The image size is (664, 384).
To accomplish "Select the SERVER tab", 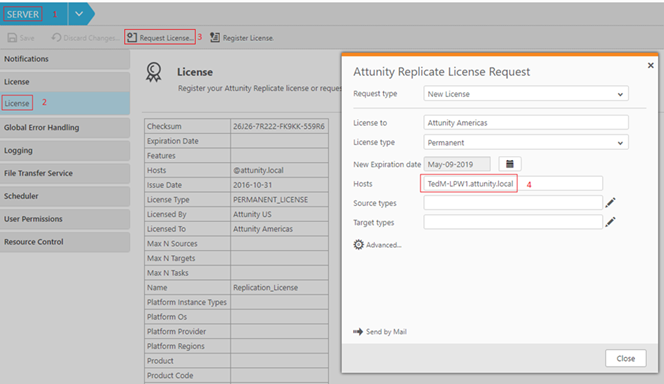I will [x=23, y=14].
